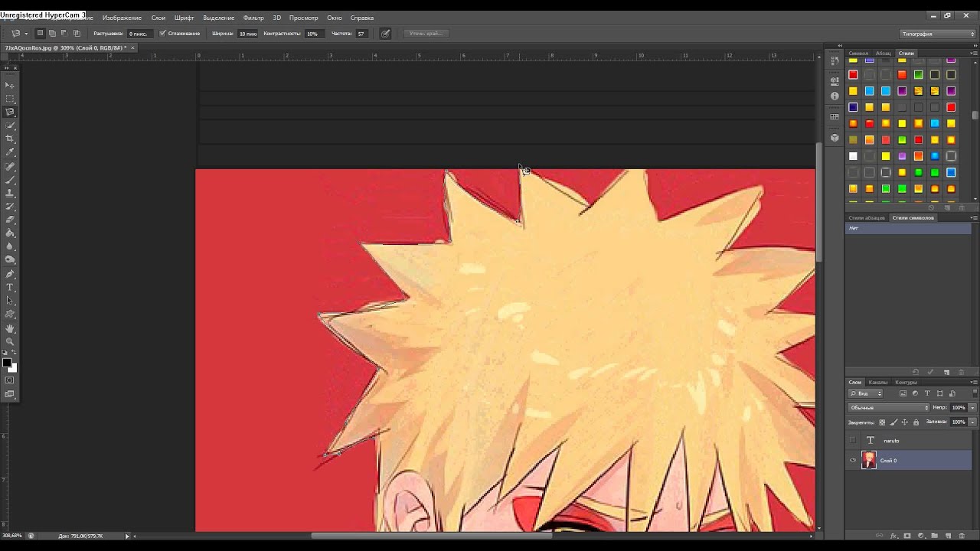980x551 pixels.
Task: Select the Zoom tool
Action: coord(10,341)
